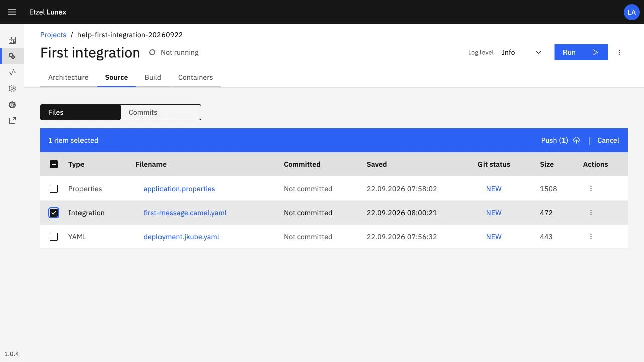
Task: Open the actions menu for application.properties
Action: [591, 189]
